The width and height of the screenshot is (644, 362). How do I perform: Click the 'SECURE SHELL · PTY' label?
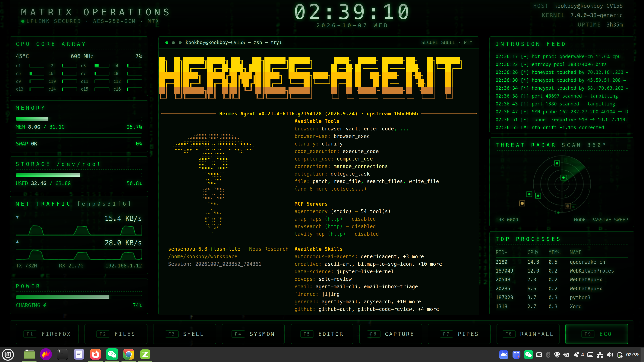(447, 42)
